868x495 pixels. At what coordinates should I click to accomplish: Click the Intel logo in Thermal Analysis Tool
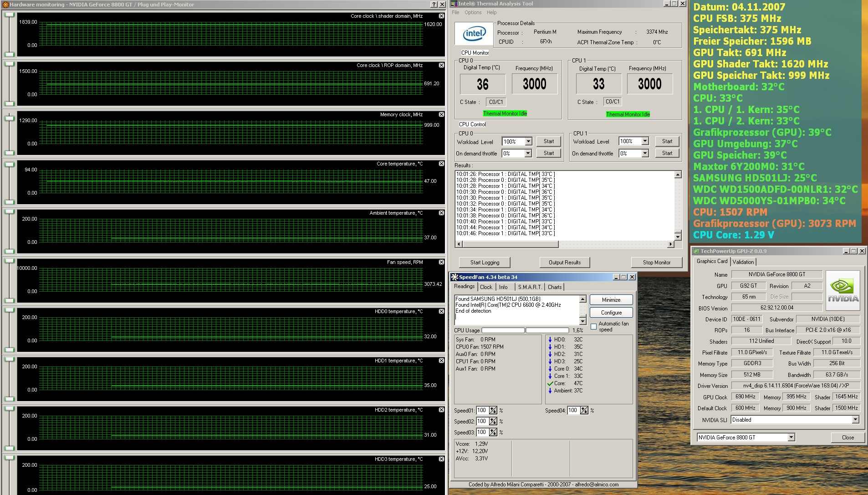[474, 33]
